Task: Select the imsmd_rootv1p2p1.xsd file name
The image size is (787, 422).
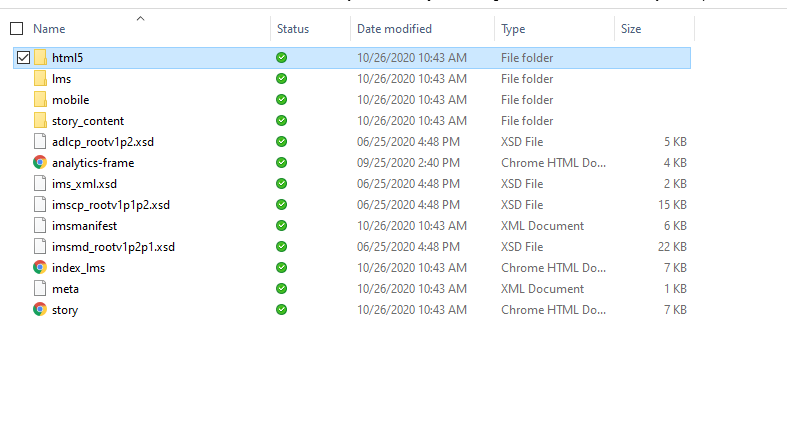Action: pos(113,247)
